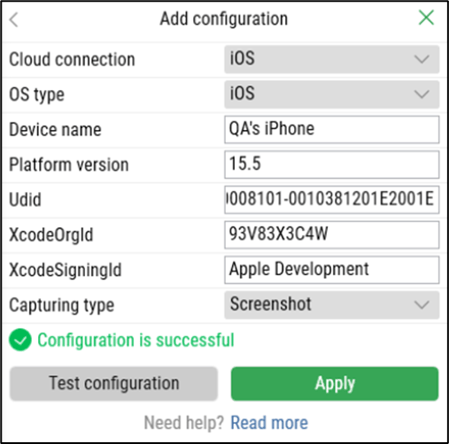Click the back arrow icon
This screenshot has height=444, width=449.
coord(14,19)
